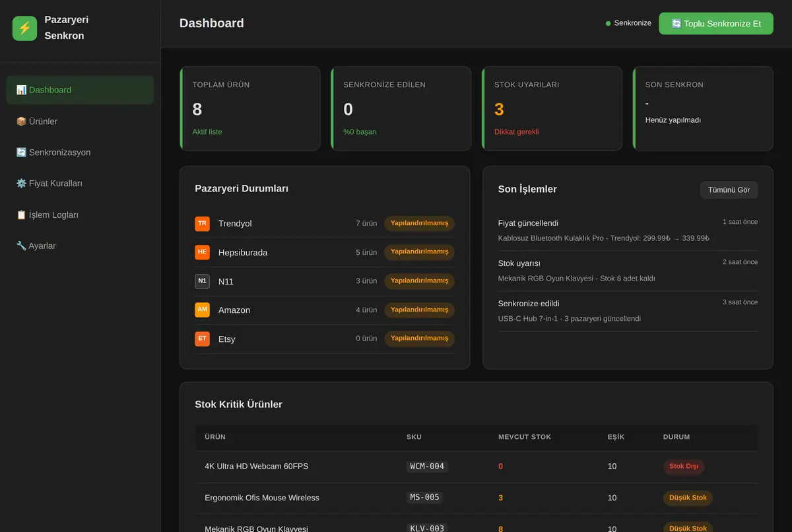Select the Senkronize Edilen stat card
The width and height of the screenshot is (792, 532).
(401, 108)
